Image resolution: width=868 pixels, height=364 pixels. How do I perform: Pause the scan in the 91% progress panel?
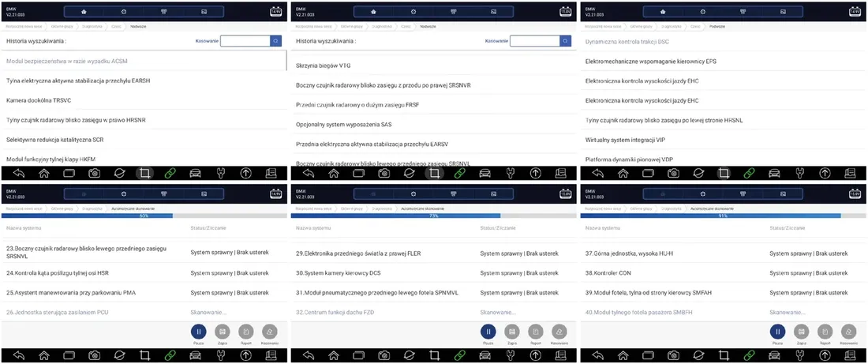click(778, 332)
